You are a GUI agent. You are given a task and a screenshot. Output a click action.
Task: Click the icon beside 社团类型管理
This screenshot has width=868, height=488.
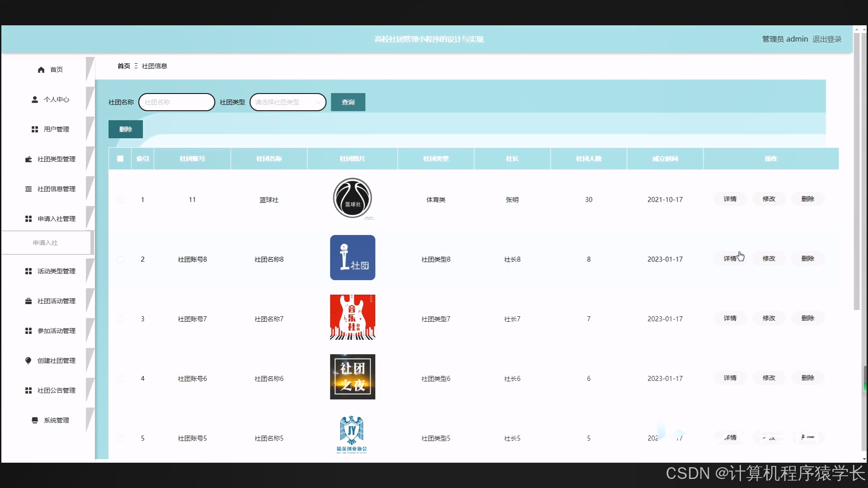tap(28, 159)
